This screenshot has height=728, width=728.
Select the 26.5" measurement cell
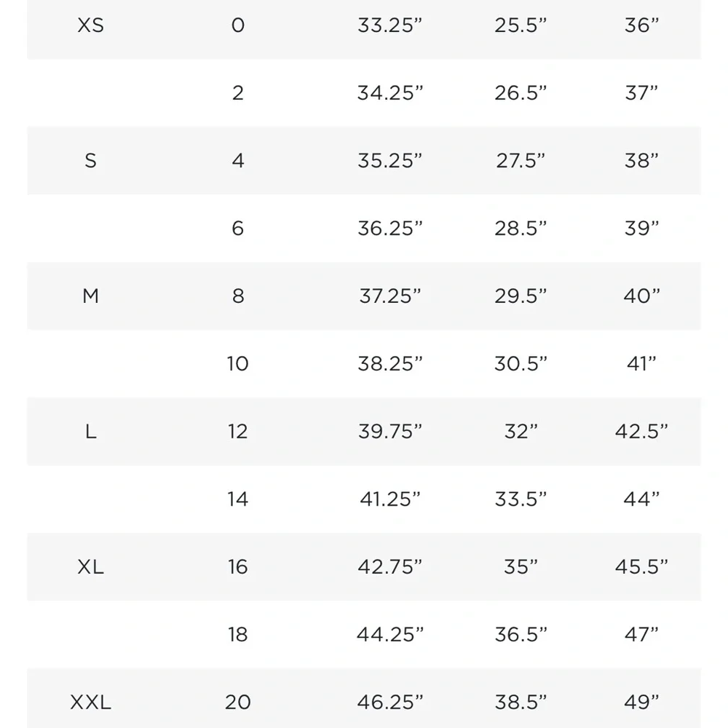point(521,93)
